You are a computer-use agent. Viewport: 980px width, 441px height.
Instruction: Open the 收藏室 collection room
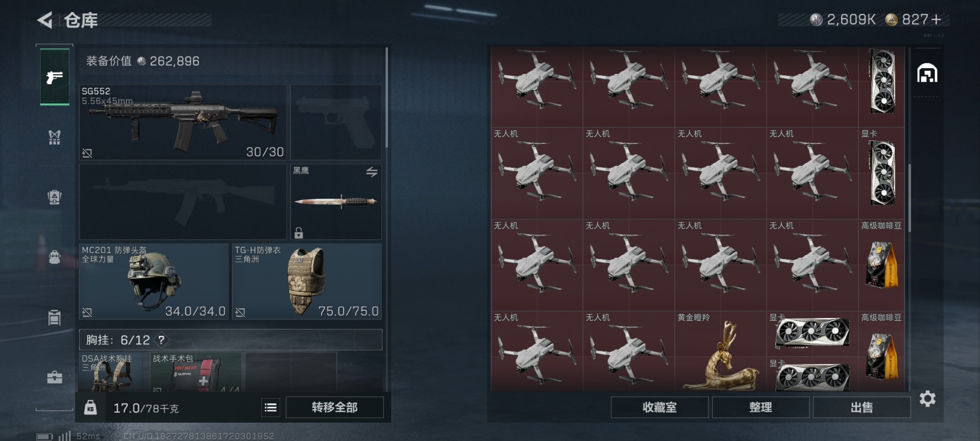click(659, 407)
